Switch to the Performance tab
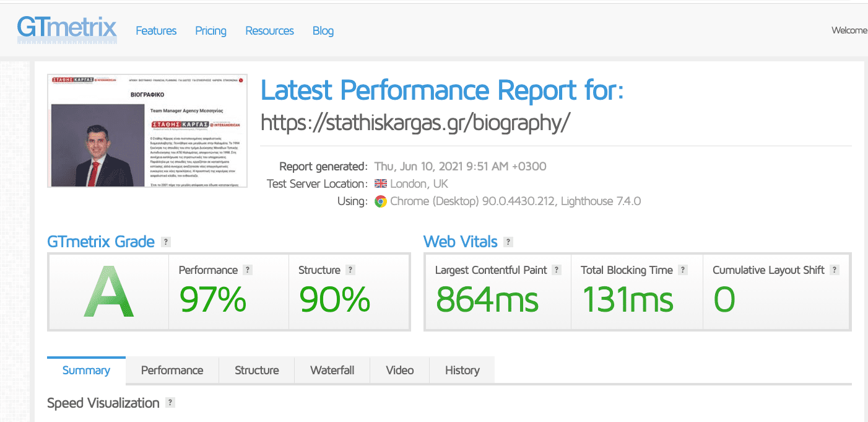This screenshot has width=868, height=422. pyautogui.click(x=172, y=370)
